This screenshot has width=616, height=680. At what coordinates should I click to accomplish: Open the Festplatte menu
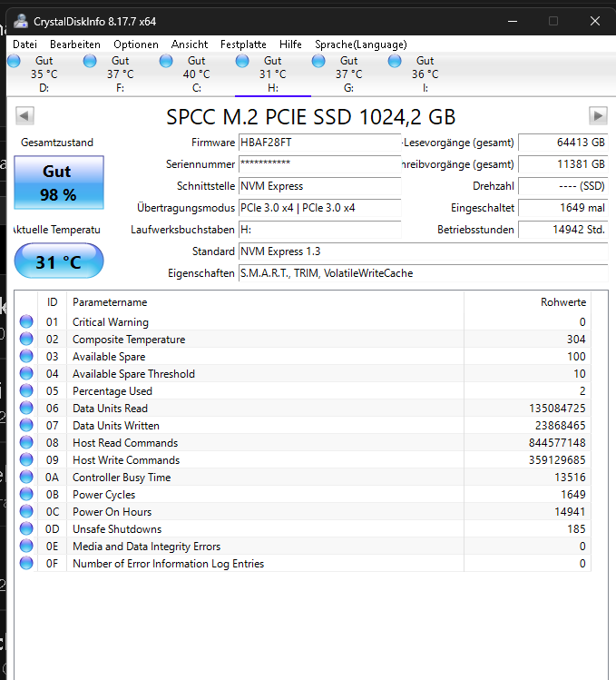click(x=243, y=44)
